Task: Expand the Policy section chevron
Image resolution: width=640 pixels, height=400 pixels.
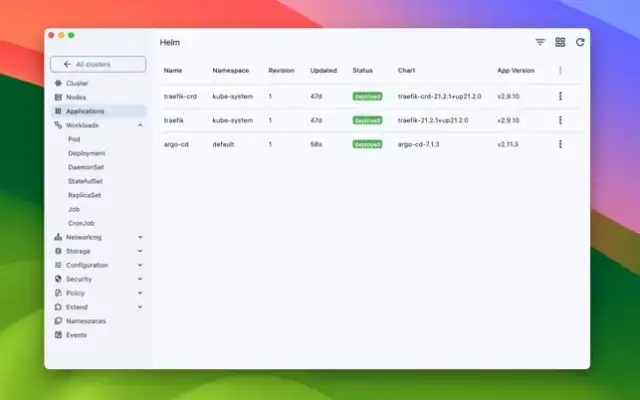Action: tap(140, 293)
